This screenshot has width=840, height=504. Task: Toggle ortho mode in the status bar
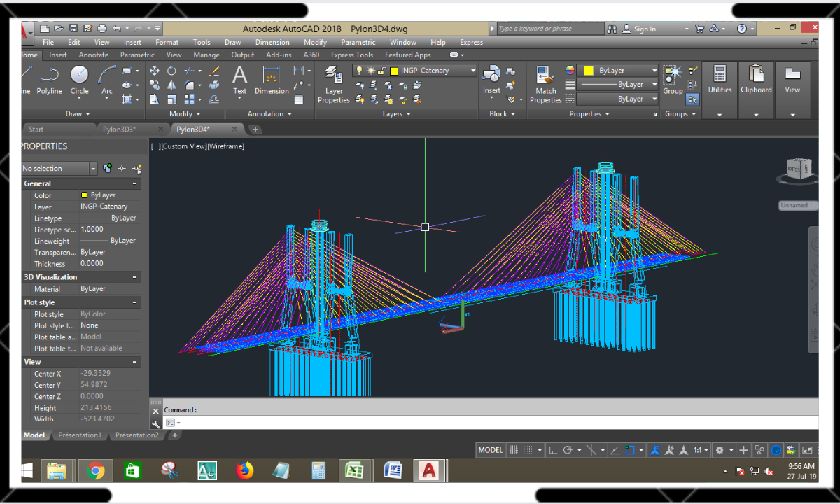click(x=553, y=450)
